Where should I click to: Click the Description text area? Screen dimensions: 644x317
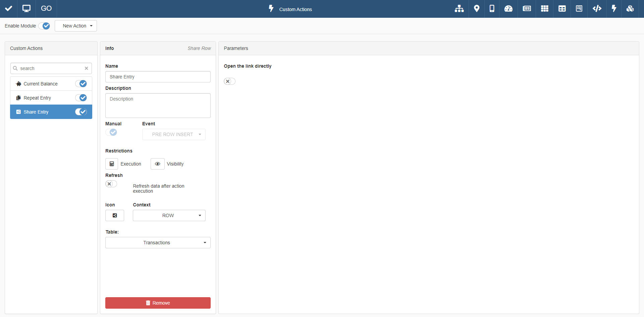(158, 106)
